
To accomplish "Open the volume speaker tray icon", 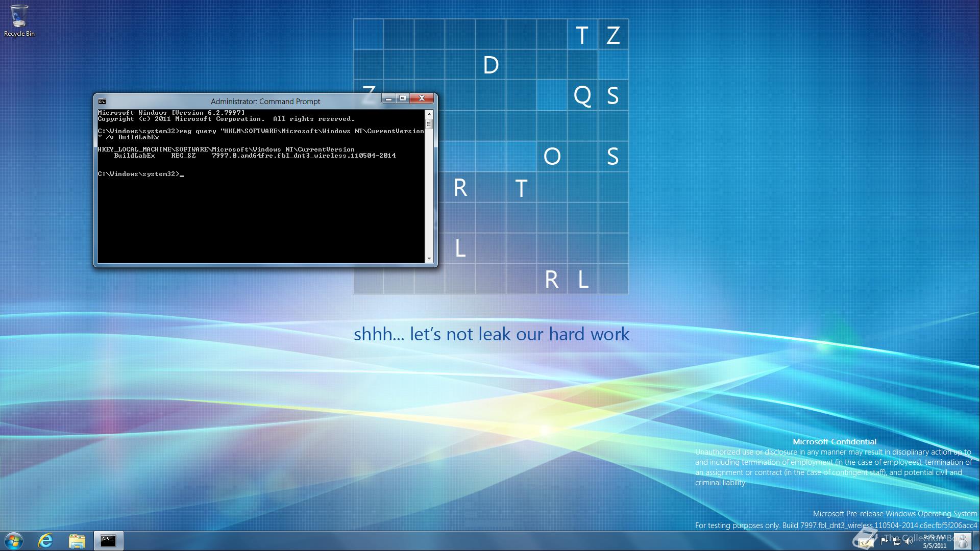I will tap(909, 541).
